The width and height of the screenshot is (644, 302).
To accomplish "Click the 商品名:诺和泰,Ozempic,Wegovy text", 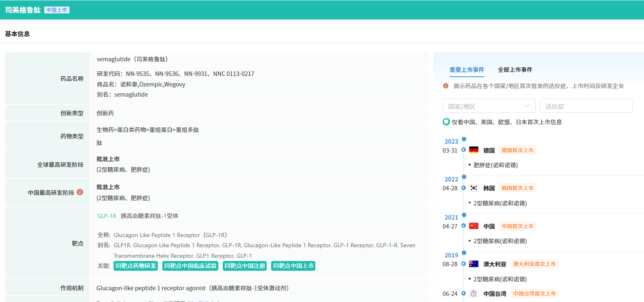I will [x=141, y=84].
